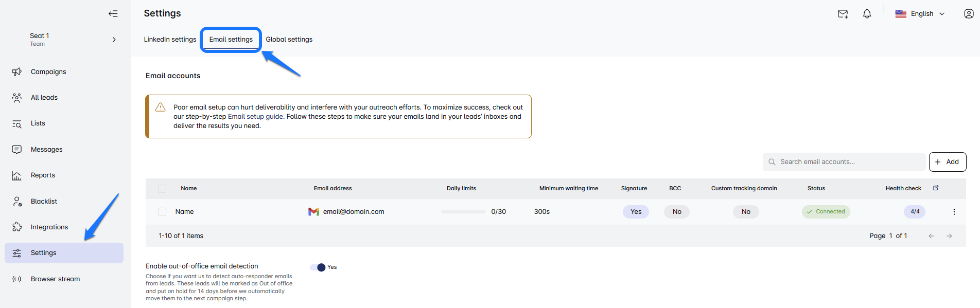Select all email accounts checkbox in header
Screen dimensions: 980x308
pyautogui.click(x=162, y=189)
